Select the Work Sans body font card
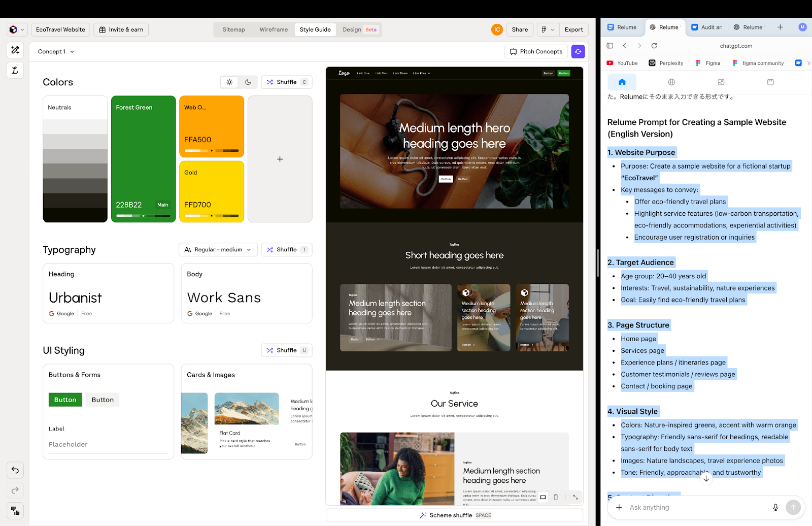The height and width of the screenshot is (526, 812). pos(247,293)
